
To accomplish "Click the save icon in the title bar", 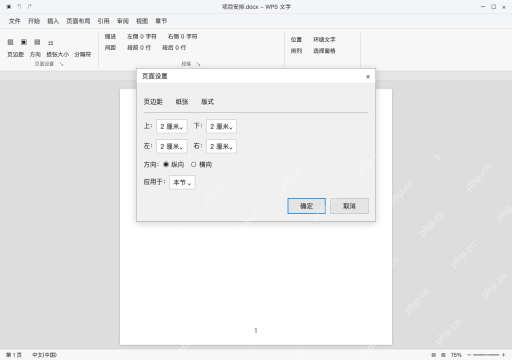I will coord(9,7).
